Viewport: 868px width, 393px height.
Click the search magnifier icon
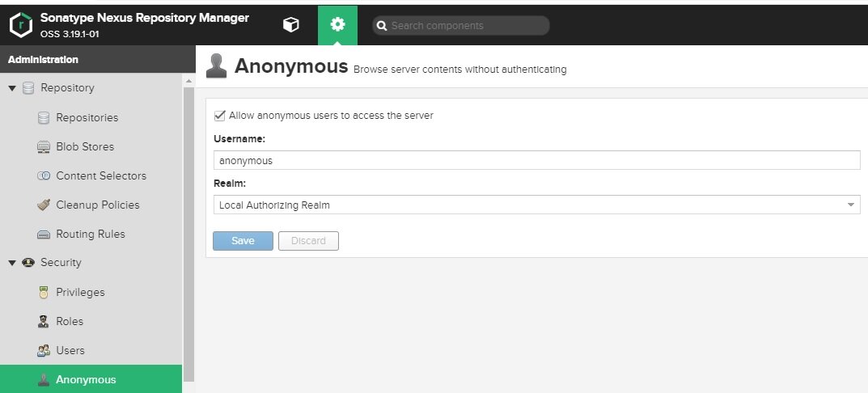pyautogui.click(x=381, y=25)
